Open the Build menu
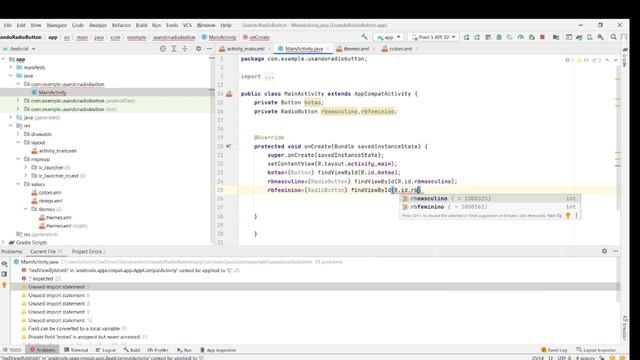The image size is (640, 360). [141, 25]
